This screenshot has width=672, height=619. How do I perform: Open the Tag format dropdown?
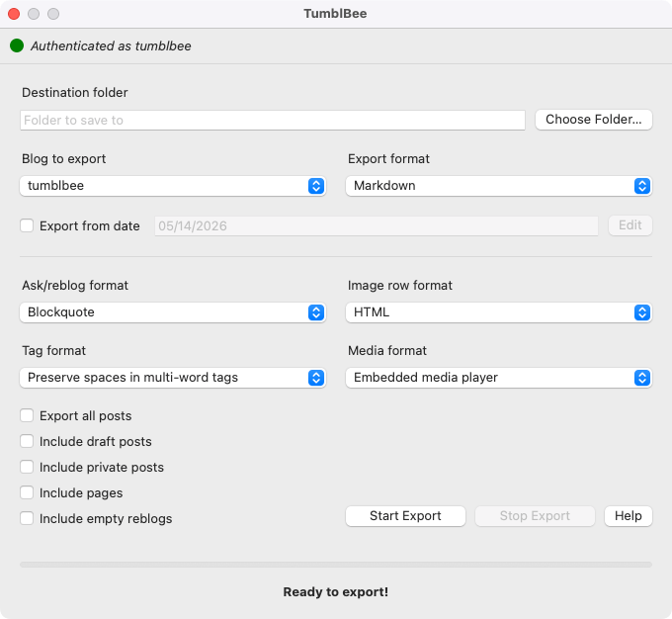(x=173, y=378)
